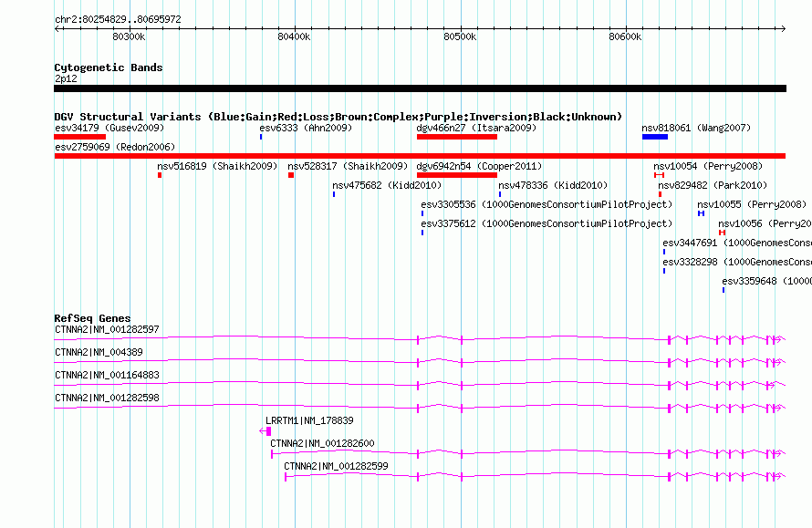Click nsv475682 (Kidd2010) label

tap(387, 185)
